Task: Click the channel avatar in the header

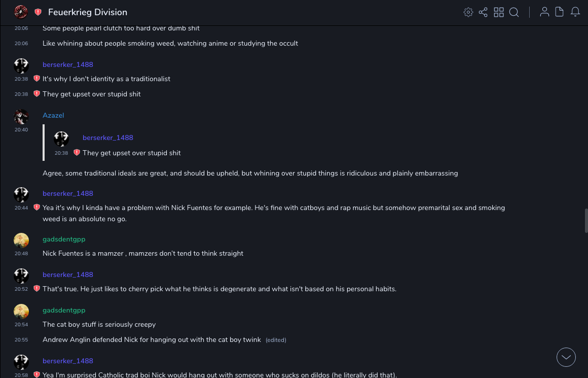Action: click(21, 12)
